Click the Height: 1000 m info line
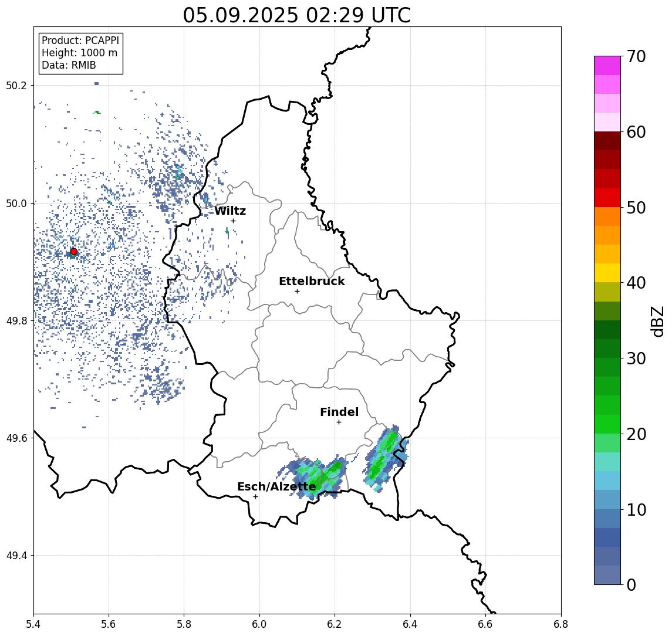Image resolution: width=672 pixels, height=636 pixels. tap(79, 53)
